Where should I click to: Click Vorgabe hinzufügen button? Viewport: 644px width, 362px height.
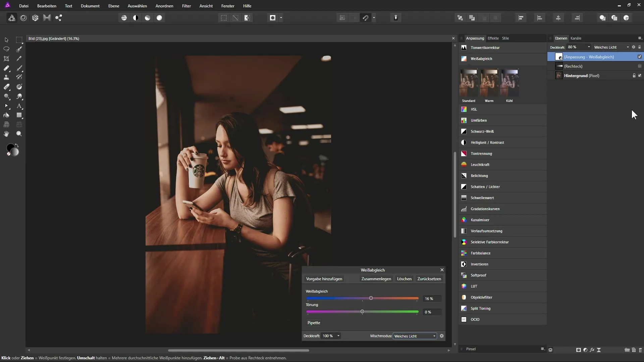click(324, 279)
